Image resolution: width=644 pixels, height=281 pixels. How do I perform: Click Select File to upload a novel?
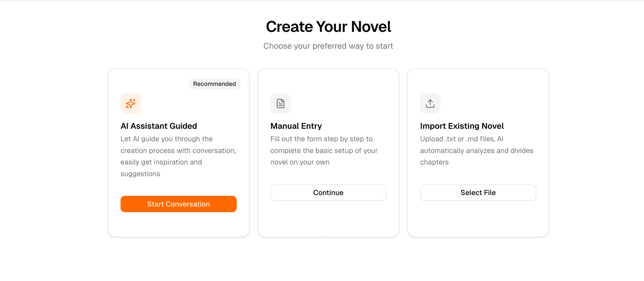[x=478, y=193]
